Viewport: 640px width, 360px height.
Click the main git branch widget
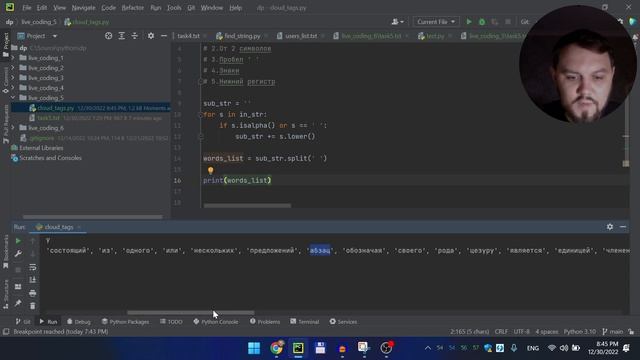coord(613,332)
